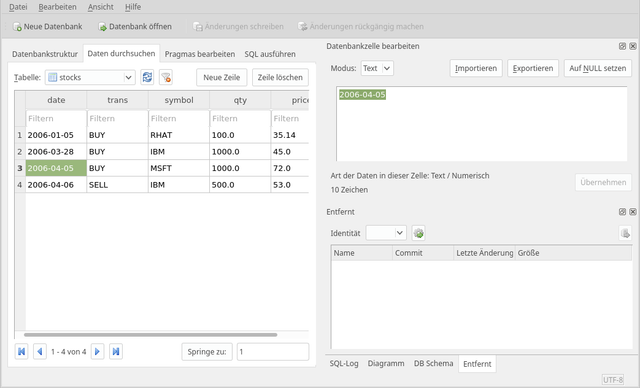Screen dimensions: 640x388
Task: Select cell MSFT
Action: click(179, 168)
